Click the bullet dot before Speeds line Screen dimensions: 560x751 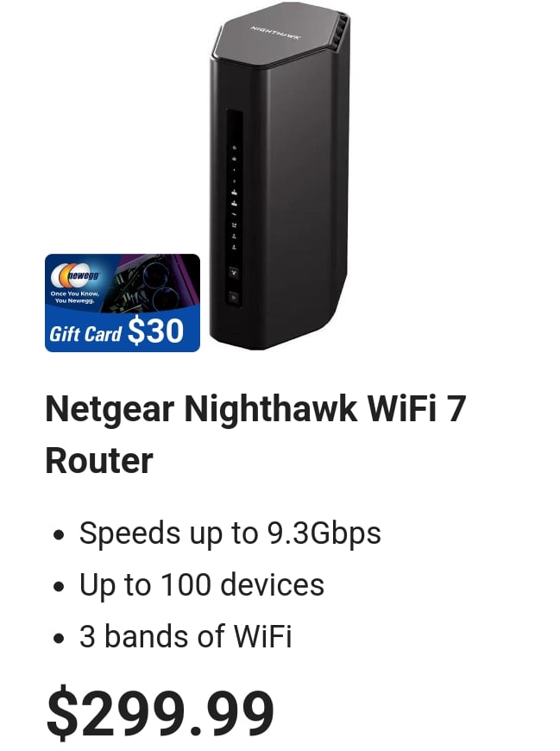[x=59, y=534]
